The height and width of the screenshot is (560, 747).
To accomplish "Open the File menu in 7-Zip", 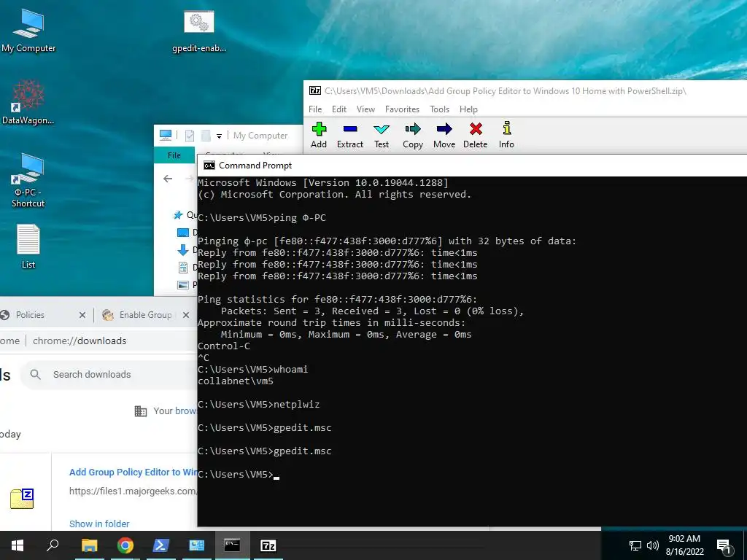I will [x=315, y=109].
